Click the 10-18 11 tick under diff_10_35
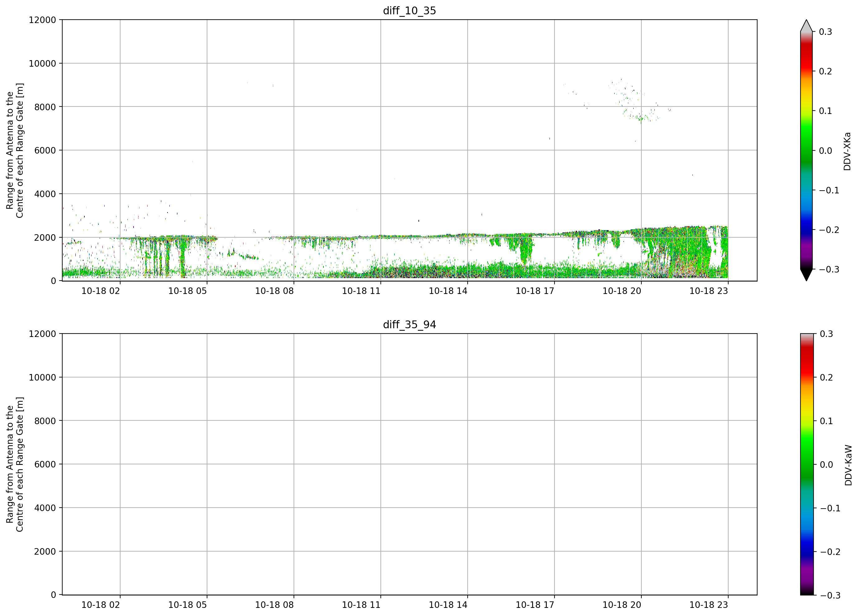The width and height of the screenshot is (859, 616). coord(361,291)
